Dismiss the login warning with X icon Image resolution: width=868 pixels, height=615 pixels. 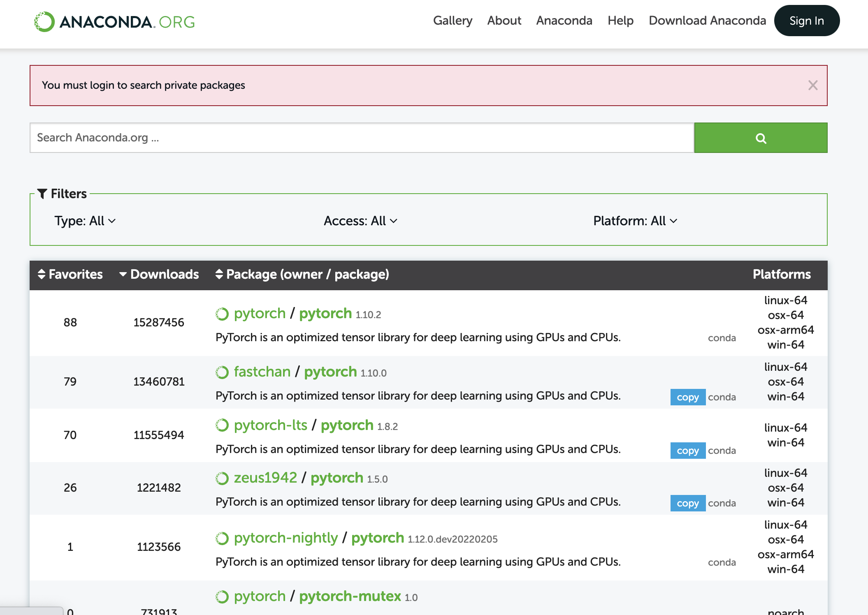tap(812, 86)
